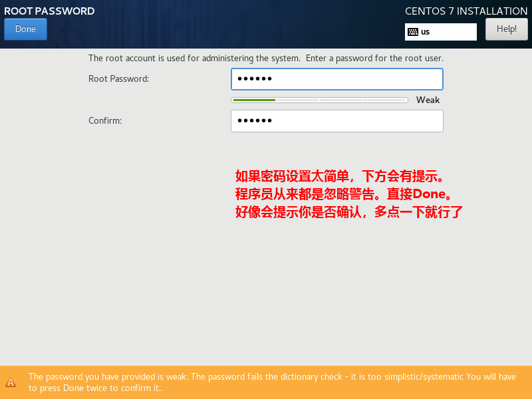The image size is (532, 399).
Task: Click the 'Root Password:' label
Action: coord(119,78)
